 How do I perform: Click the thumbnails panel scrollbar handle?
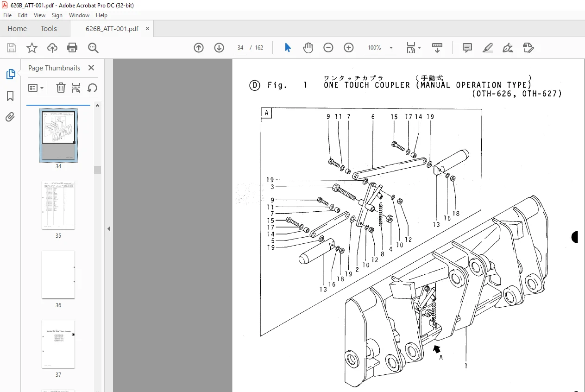pos(97,170)
